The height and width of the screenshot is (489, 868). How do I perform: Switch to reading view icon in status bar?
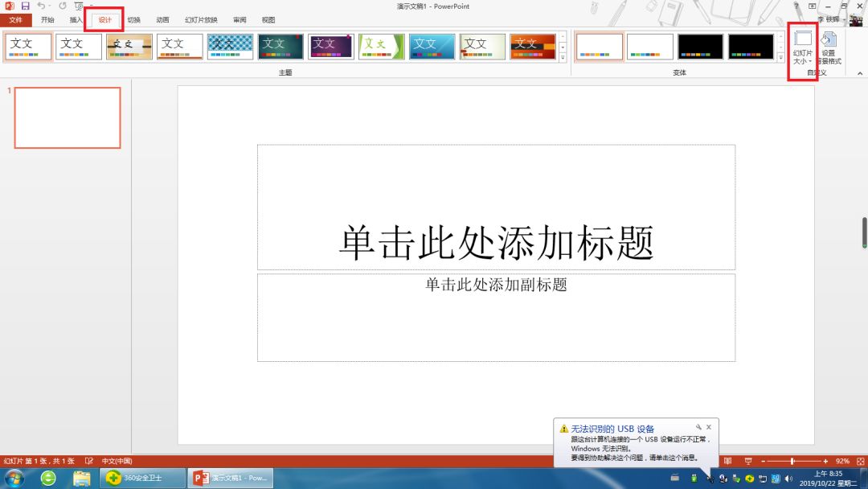[x=727, y=461]
